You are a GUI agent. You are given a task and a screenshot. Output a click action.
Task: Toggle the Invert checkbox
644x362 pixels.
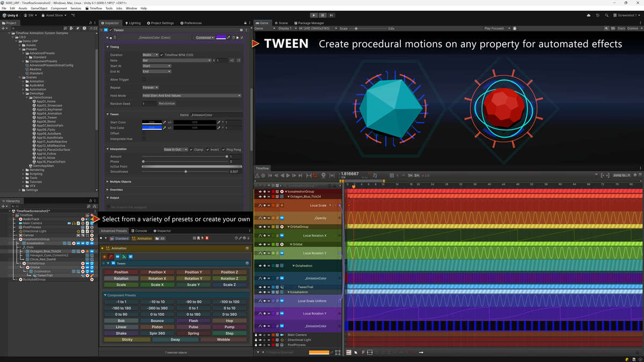click(208, 150)
